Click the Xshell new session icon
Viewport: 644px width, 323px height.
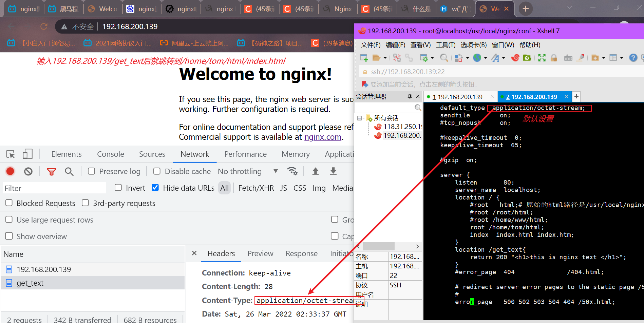point(364,58)
